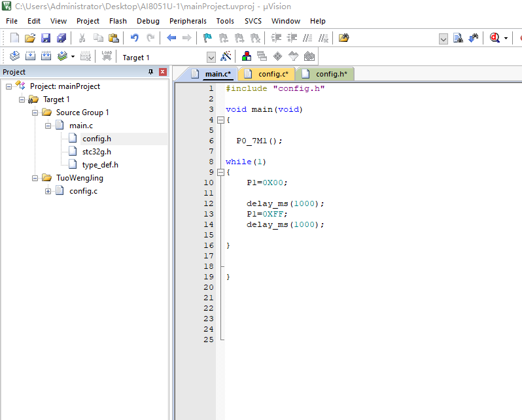Build target files icon
The image size is (522, 420).
click(30, 56)
